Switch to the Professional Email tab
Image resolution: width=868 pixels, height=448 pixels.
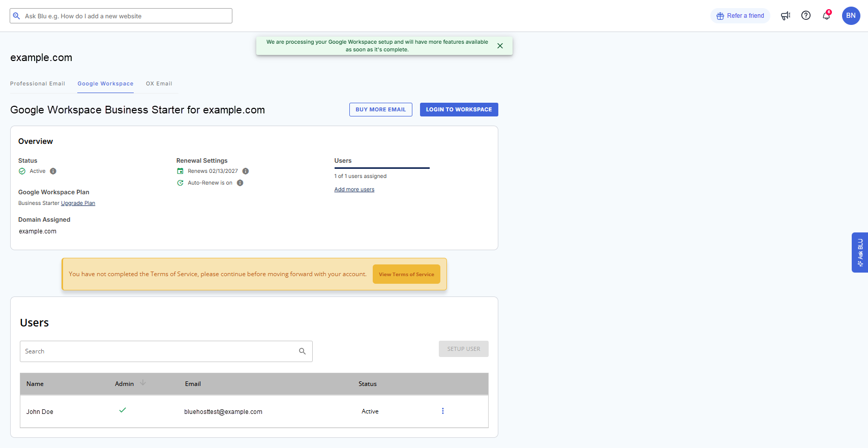click(38, 84)
